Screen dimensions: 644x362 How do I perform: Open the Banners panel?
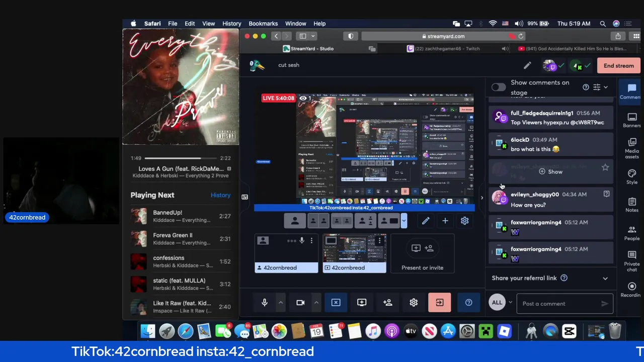pyautogui.click(x=632, y=120)
